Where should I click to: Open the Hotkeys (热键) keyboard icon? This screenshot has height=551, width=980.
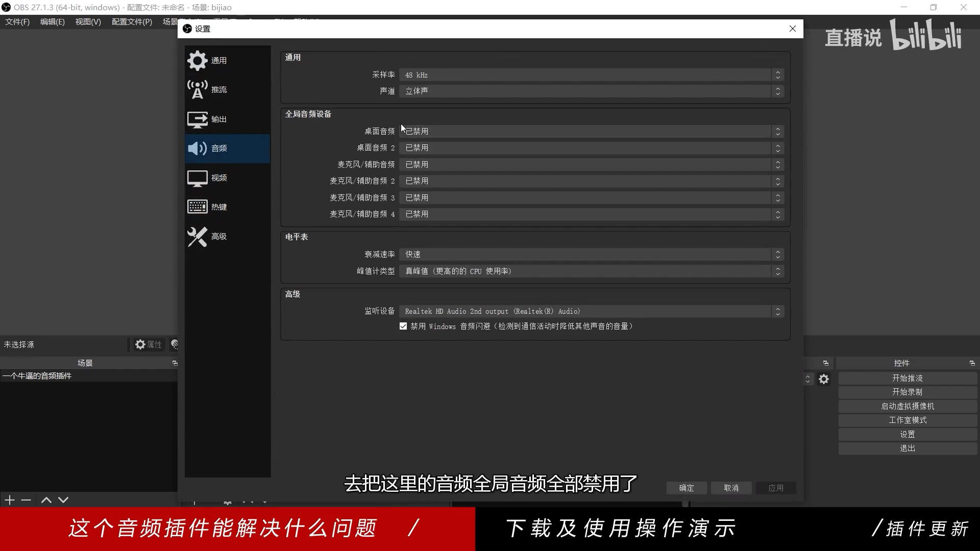pyautogui.click(x=198, y=207)
